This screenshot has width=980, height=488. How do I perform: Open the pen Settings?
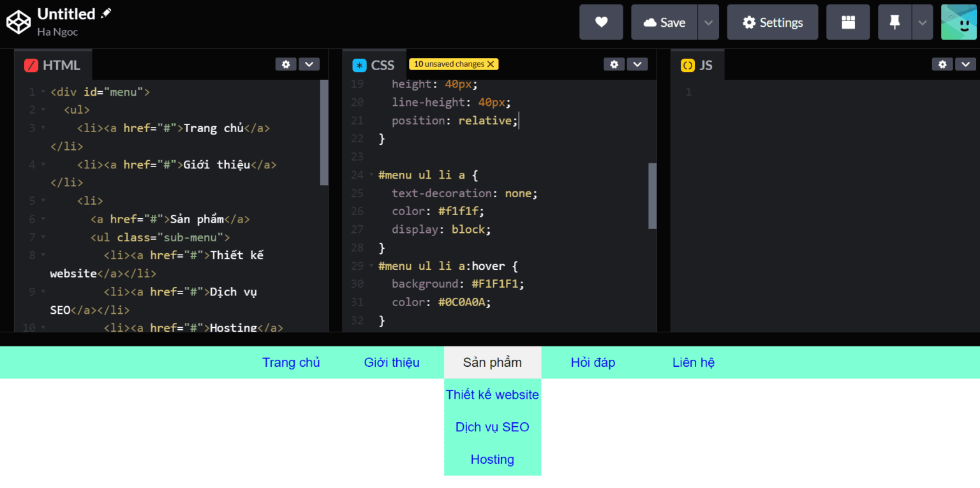[x=773, y=22]
